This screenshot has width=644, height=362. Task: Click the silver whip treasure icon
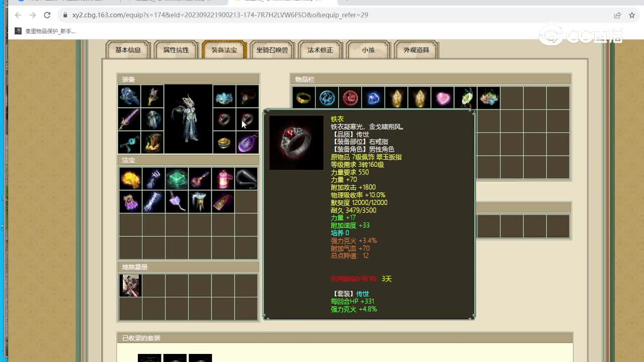246,178
